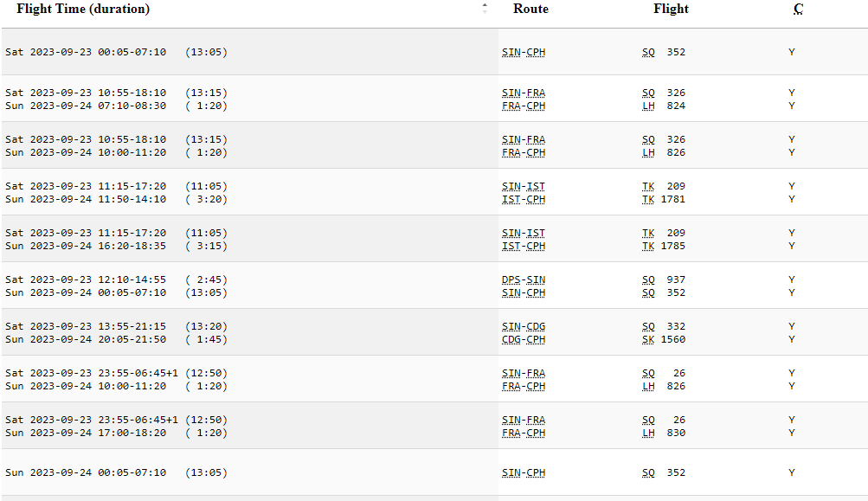Click the TK airline code for flight 1785

[648, 246]
